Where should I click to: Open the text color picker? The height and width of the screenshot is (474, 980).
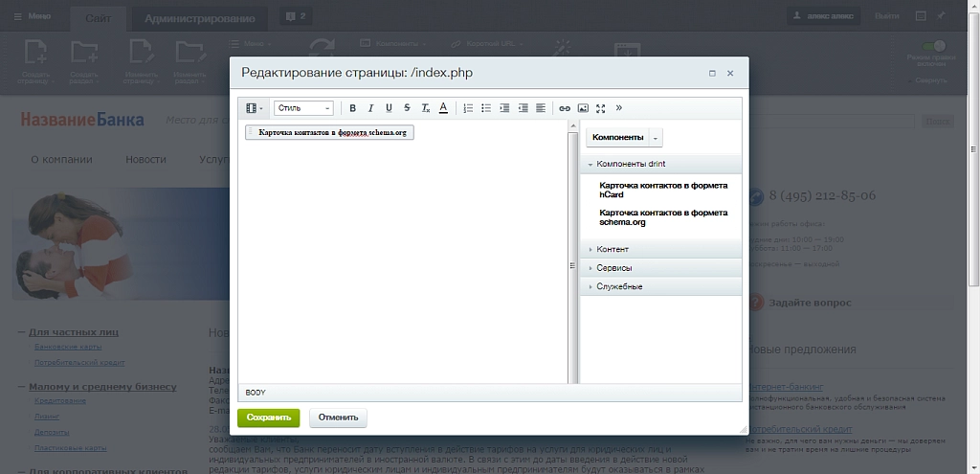click(x=443, y=108)
